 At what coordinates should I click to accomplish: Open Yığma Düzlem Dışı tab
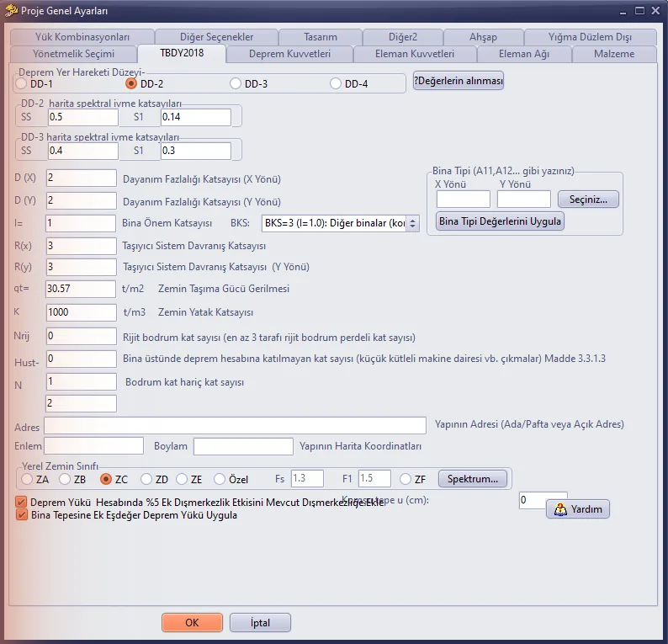590,37
